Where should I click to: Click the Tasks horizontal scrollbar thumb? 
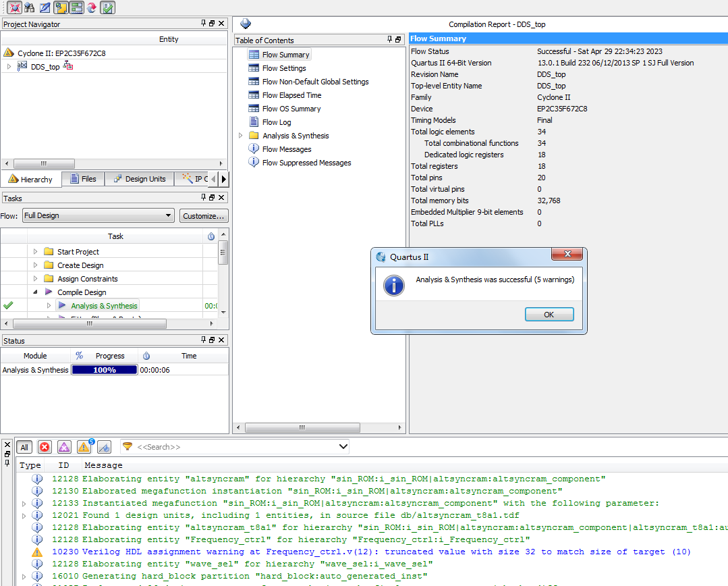click(90, 323)
